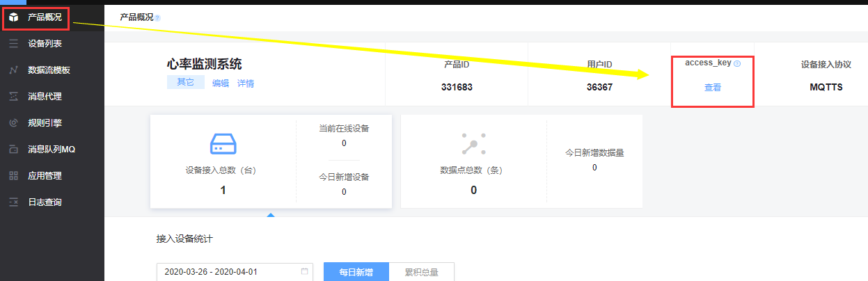Click the help icon next to 产品概况 title
The height and width of the screenshot is (281, 868).
pyautogui.click(x=157, y=17)
